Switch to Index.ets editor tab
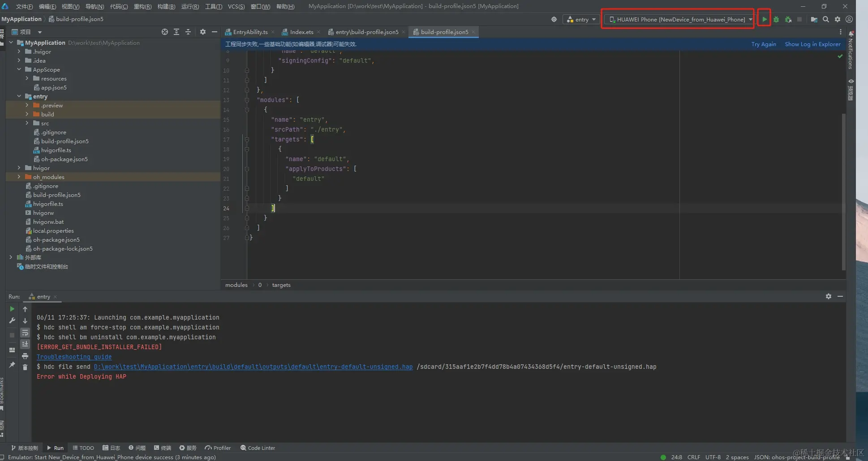Viewport: 868px width, 461px height. (301, 32)
